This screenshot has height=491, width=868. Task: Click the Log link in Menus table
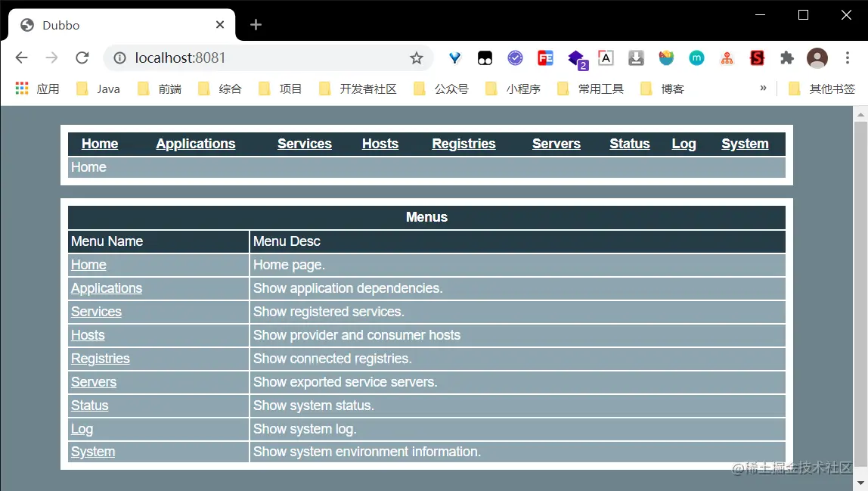pyautogui.click(x=82, y=429)
